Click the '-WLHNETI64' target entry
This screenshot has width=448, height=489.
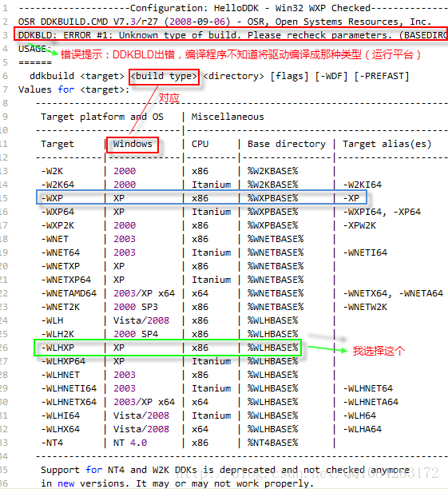coord(69,388)
